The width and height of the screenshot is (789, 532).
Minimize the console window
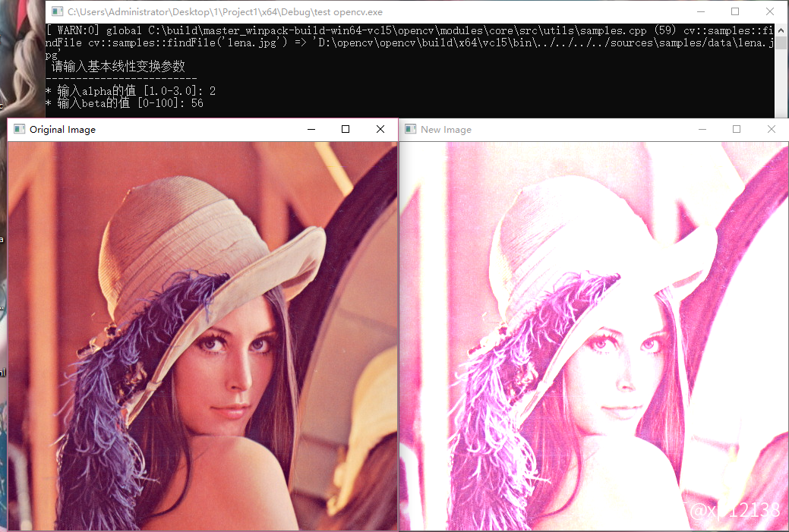[x=700, y=11]
